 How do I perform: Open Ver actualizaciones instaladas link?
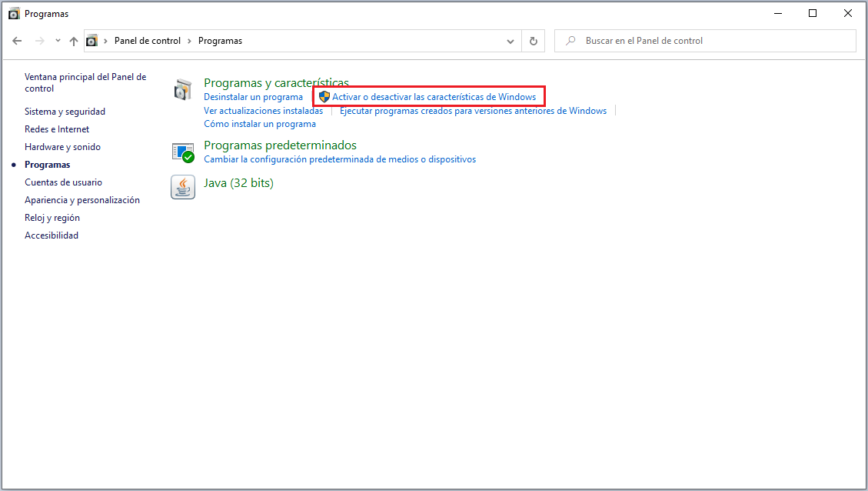tap(263, 111)
